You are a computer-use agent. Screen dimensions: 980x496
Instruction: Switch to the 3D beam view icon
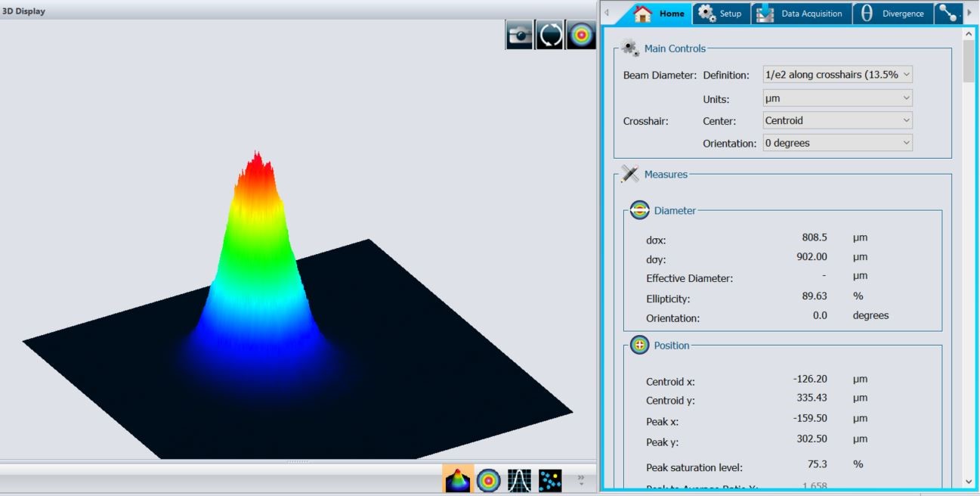(459, 478)
